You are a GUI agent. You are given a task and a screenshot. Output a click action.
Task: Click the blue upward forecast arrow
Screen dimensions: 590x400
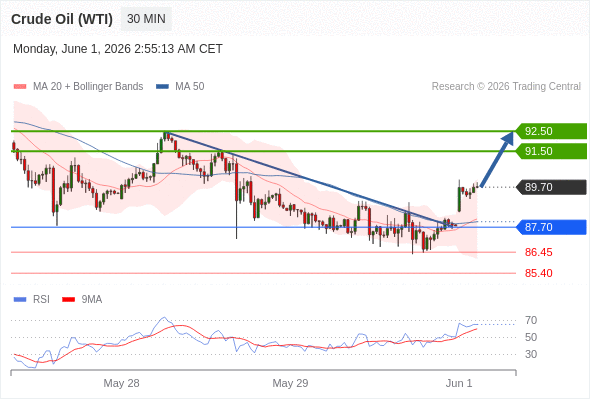(497, 159)
